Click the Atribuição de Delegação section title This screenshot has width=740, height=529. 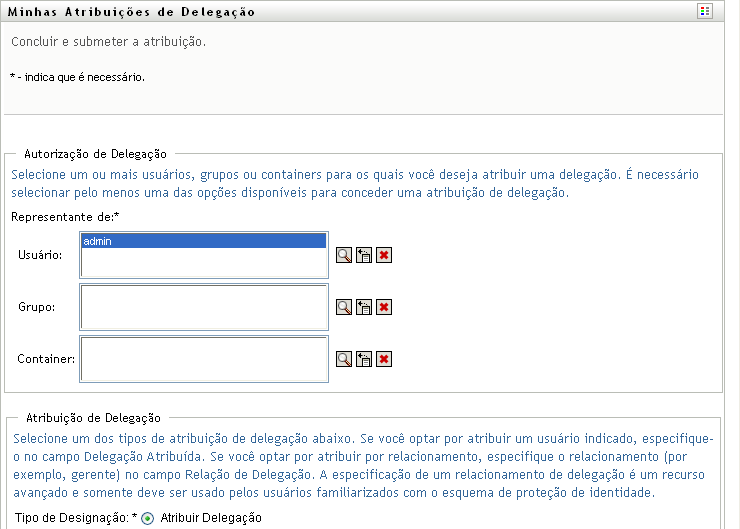(93, 418)
